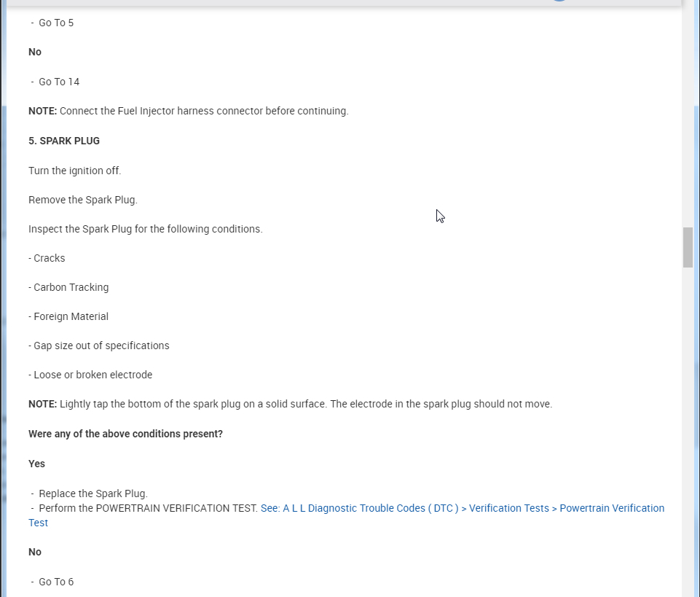The width and height of the screenshot is (700, 597).
Task: Click the 'Replace the Spark Plug.' instruction
Action: click(93, 493)
